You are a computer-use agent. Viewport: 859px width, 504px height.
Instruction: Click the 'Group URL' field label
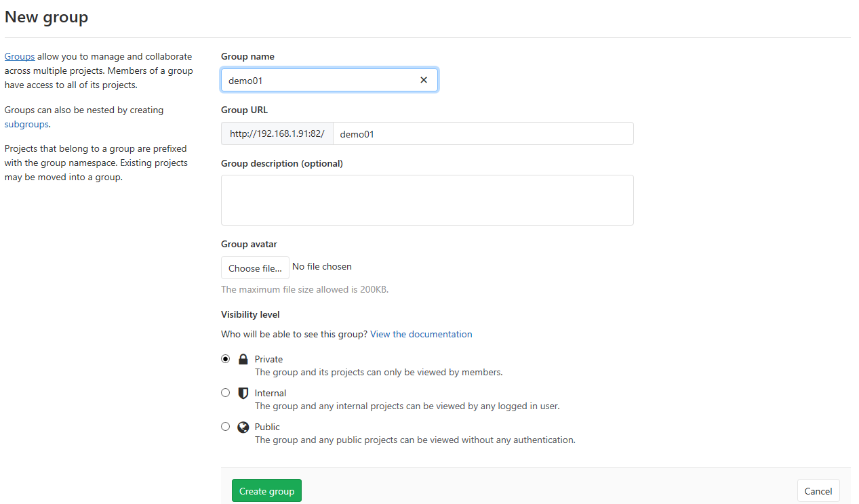[244, 110]
